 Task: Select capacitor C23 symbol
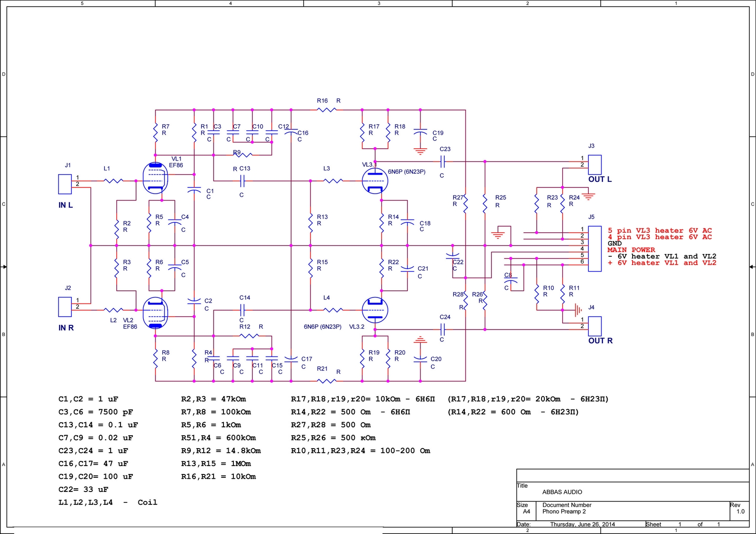pos(443,161)
